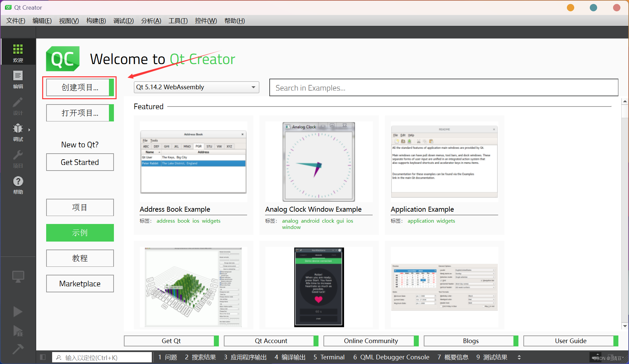This screenshot has height=364, width=629.
Task: Open the 控件(W) menu
Action: [206, 21]
